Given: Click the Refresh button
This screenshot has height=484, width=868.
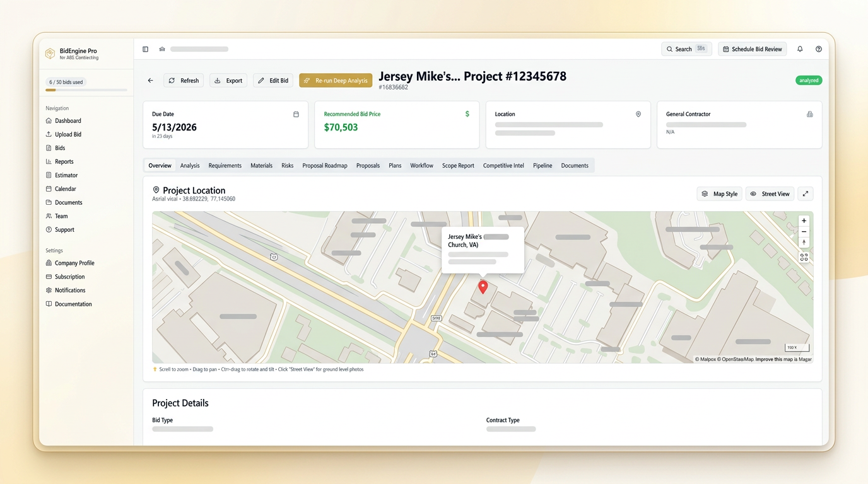Looking at the screenshot, I should (x=184, y=81).
